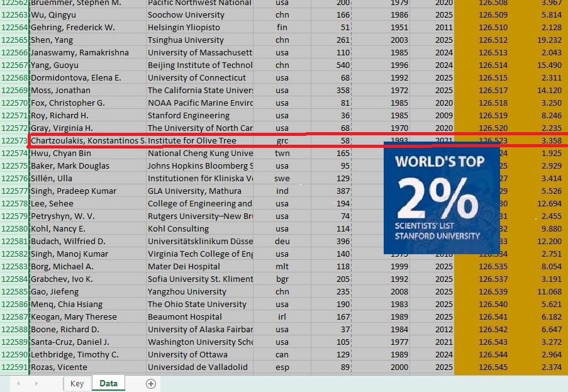Click the grc country code cell
Screen dimensions: 568x392
point(282,140)
